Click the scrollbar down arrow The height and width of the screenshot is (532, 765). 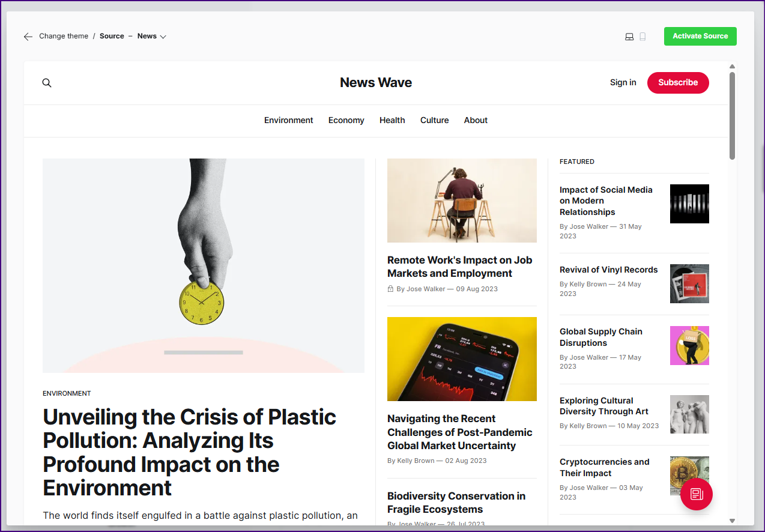[x=732, y=521]
